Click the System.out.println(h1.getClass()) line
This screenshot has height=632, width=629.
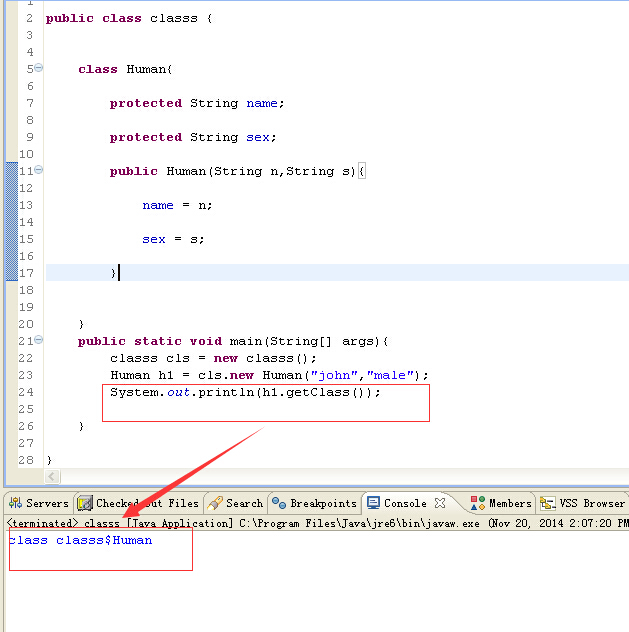coord(245,392)
